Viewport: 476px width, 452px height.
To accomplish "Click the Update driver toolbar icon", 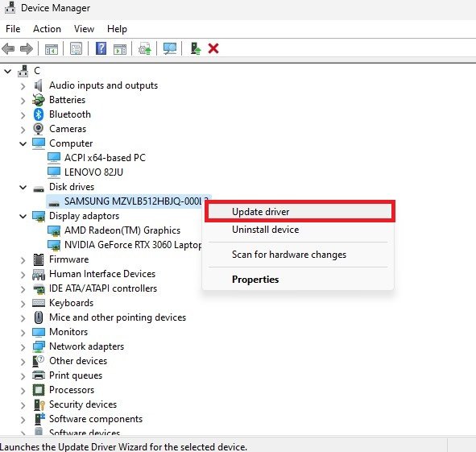I will coord(145,48).
